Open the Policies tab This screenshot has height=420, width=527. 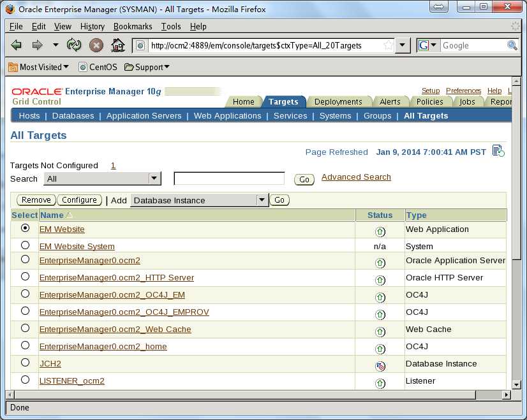click(x=430, y=102)
